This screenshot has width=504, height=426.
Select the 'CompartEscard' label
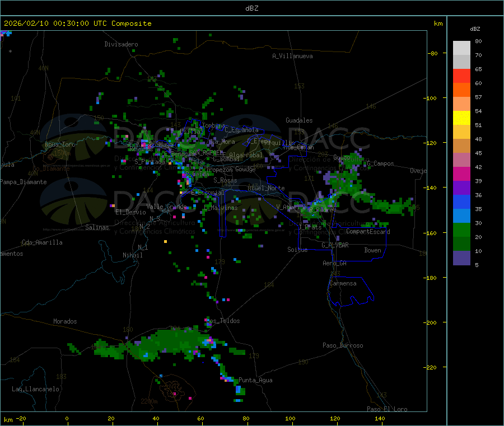tap(368, 231)
